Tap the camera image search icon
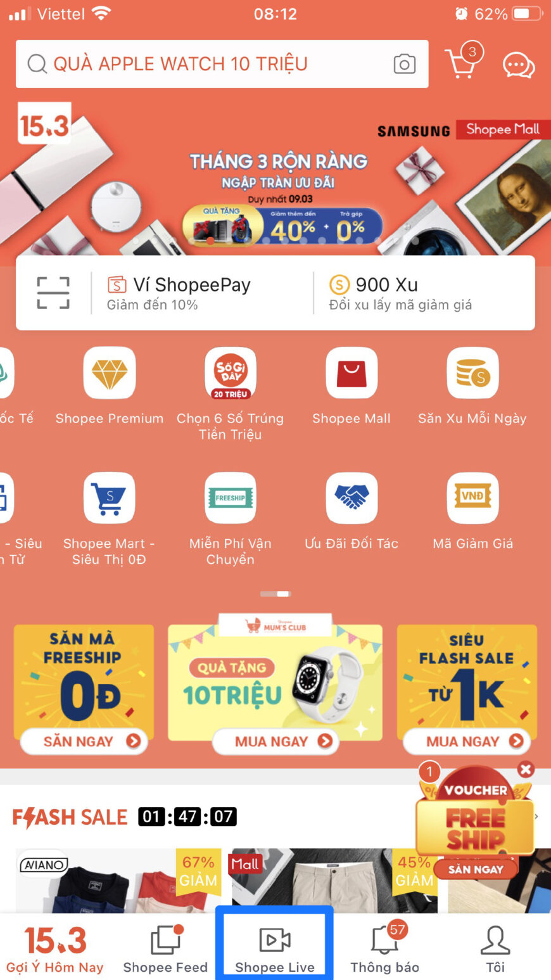Viewport: 551px width, 980px height. (x=405, y=64)
